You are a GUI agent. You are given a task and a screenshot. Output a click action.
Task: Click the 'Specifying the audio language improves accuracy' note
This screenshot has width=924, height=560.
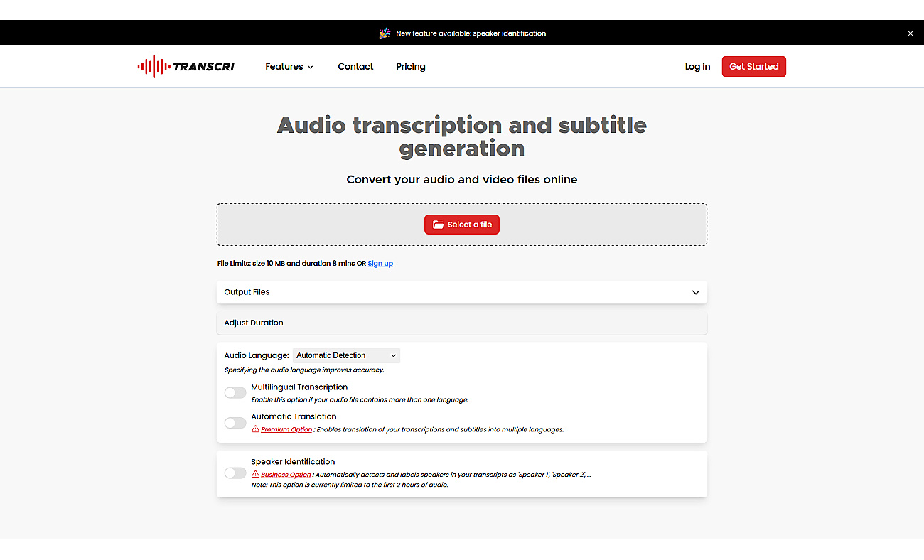point(304,370)
